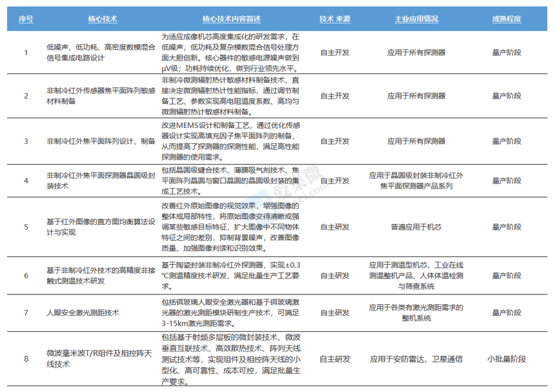This screenshot has width=556, height=392.
Task: Click description starting 非制冷微测辐射热计敏感材料
Action: pos(231,96)
